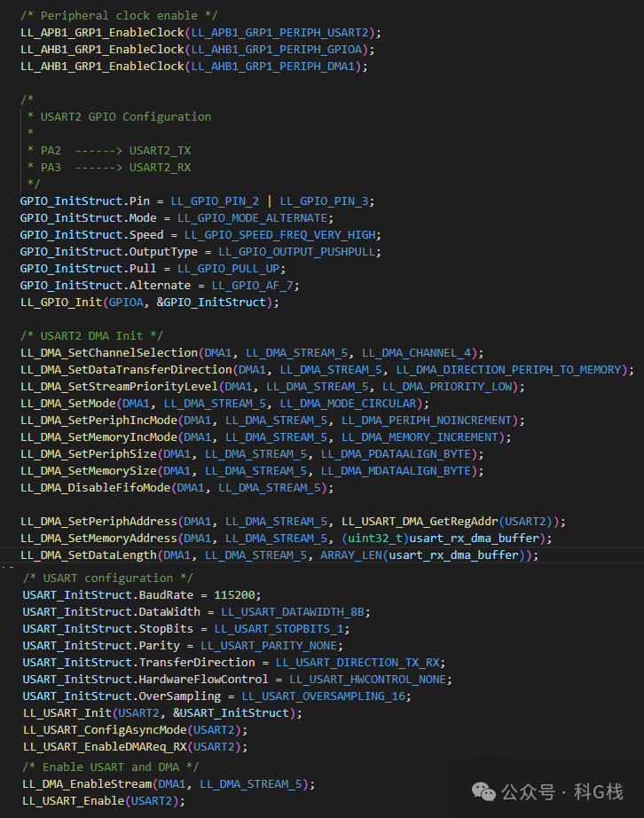Image resolution: width=644 pixels, height=818 pixels.
Task: Select the LL_DMA_CHANNEL_4 argument
Action: coord(417,353)
